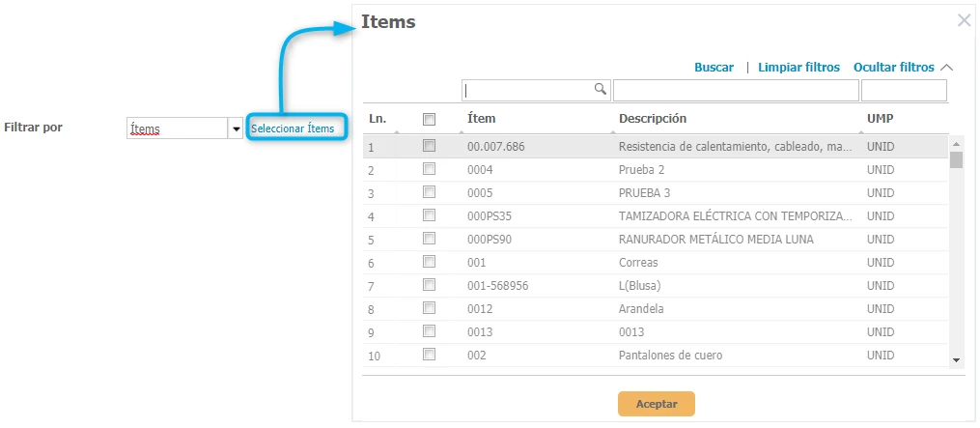The image size is (980, 428).
Task: Close the Items dialog with X
Action: point(964,20)
